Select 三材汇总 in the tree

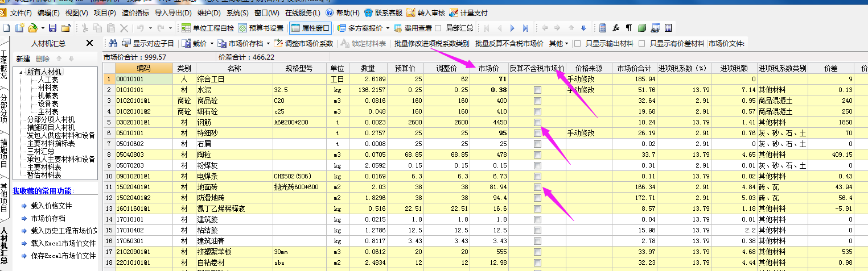tap(41, 152)
